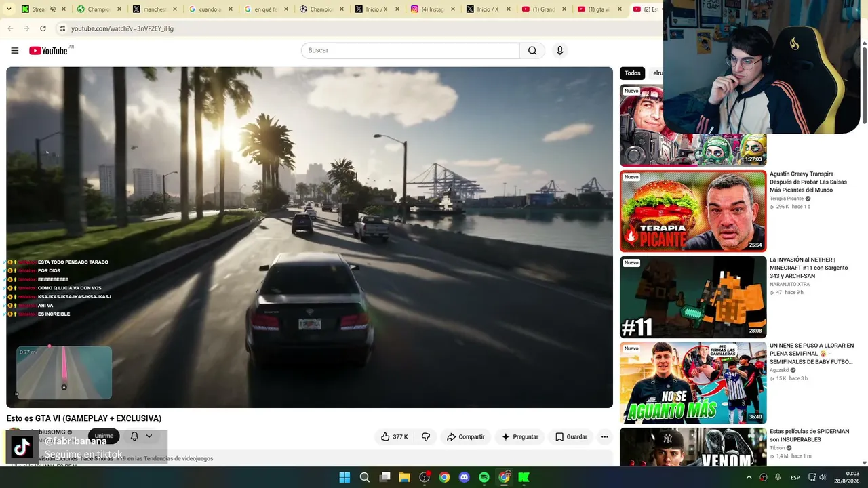Click the microphone icon in the system tray
This screenshot has height=488, width=868.
point(778,477)
